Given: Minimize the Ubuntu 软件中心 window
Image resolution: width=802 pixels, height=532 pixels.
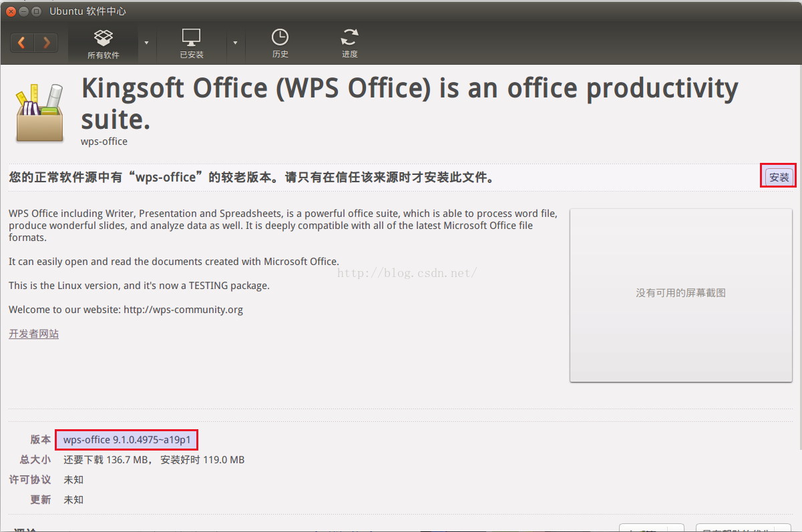Looking at the screenshot, I should coord(24,11).
